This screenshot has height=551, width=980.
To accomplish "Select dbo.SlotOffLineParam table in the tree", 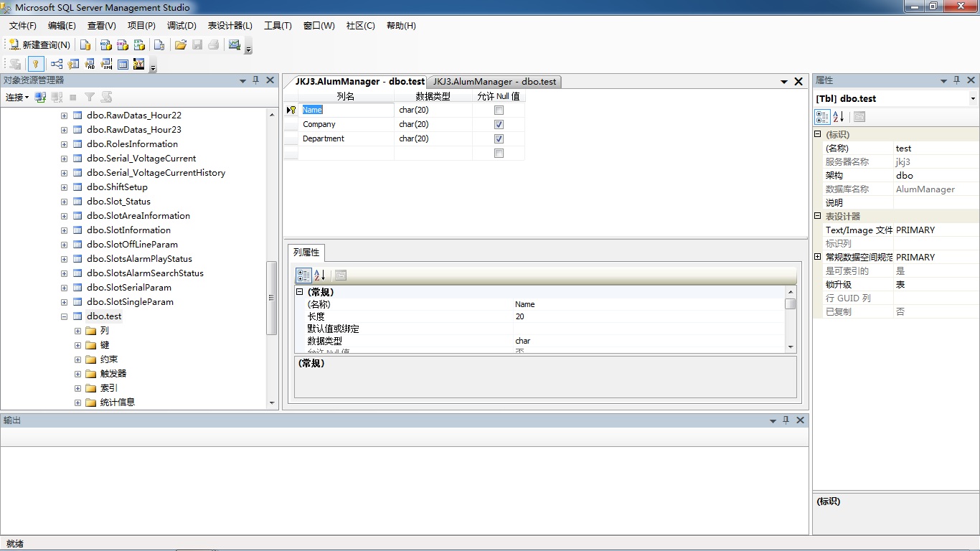I will pos(132,245).
